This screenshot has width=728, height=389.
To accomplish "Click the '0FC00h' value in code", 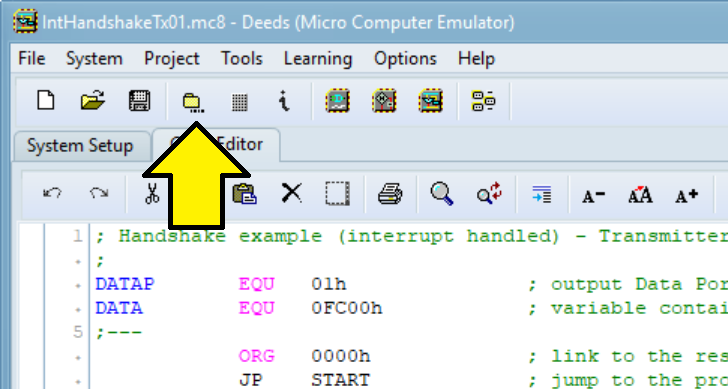I will pyautogui.click(x=347, y=308).
